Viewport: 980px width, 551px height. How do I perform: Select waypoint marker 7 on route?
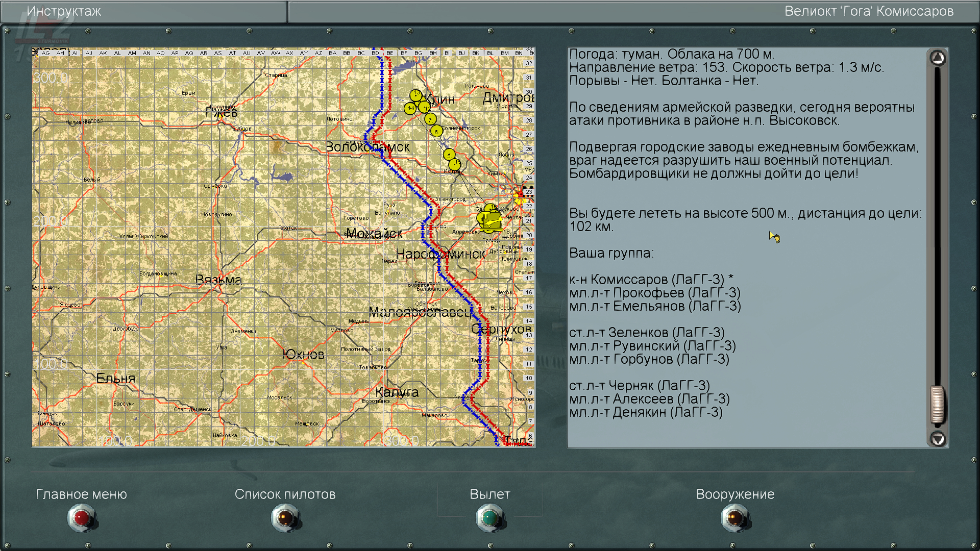click(x=430, y=119)
